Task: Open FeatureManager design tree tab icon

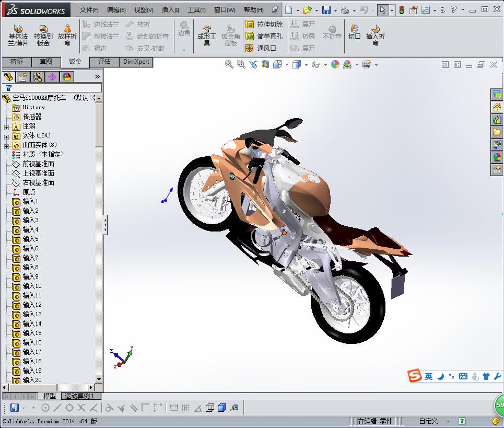Action: 9,77
